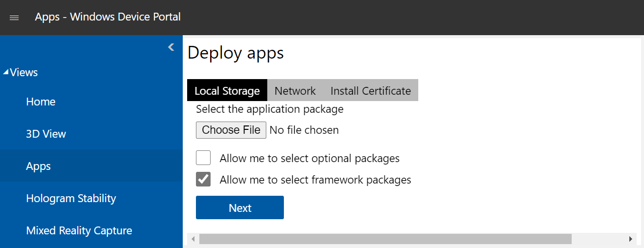This screenshot has width=644, height=248.
Task: Go to Home view
Action: 41,102
